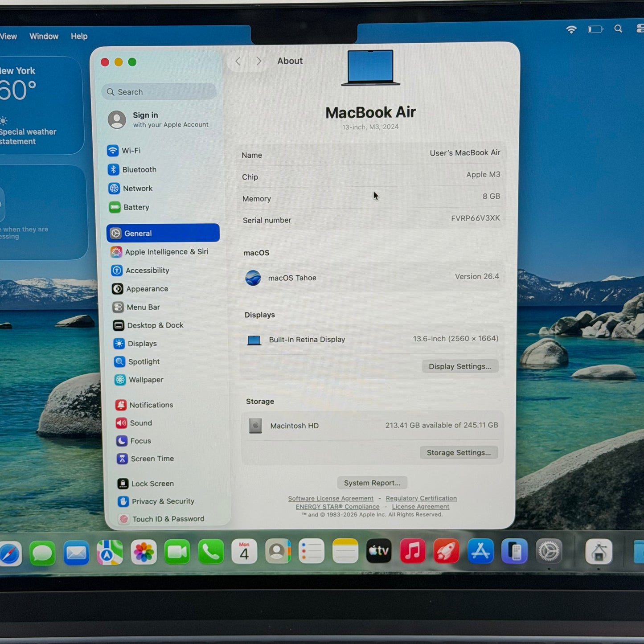Open Privacy & Security settings
This screenshot has width=644, height=644.
click(x=156, y=501)
